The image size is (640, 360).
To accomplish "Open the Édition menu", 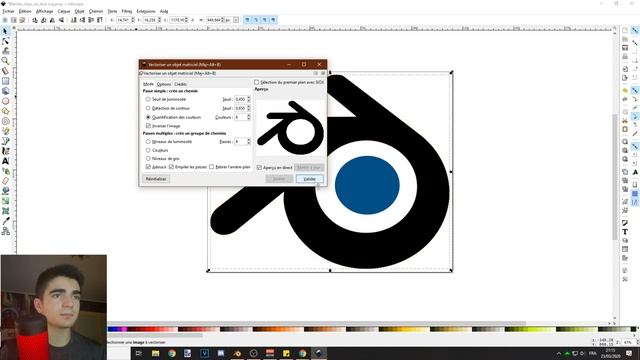I will (x=25, y=11).
